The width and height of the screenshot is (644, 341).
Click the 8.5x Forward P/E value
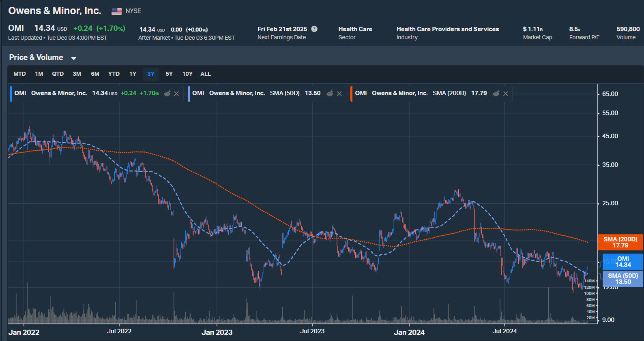[575, 29]
